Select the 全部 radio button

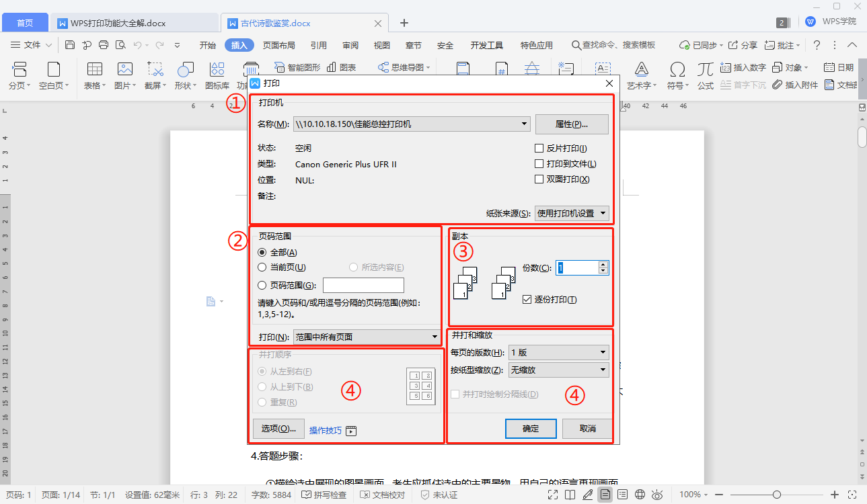pos(262,253)
